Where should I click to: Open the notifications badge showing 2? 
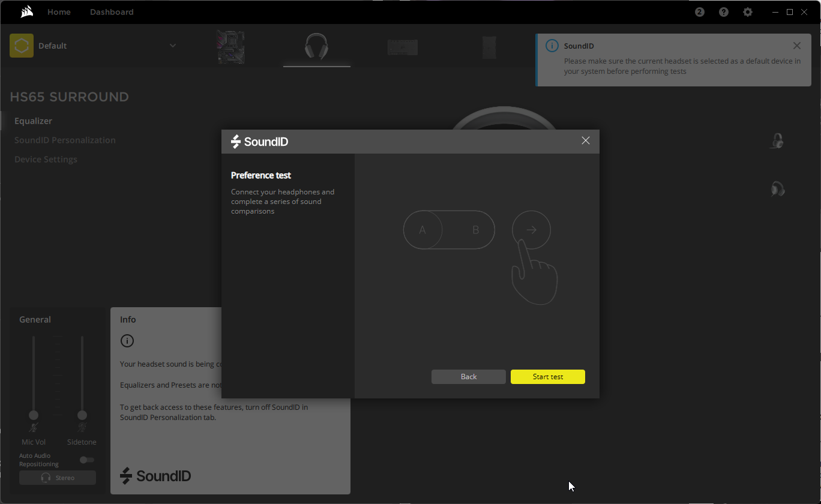coord(700,12)
